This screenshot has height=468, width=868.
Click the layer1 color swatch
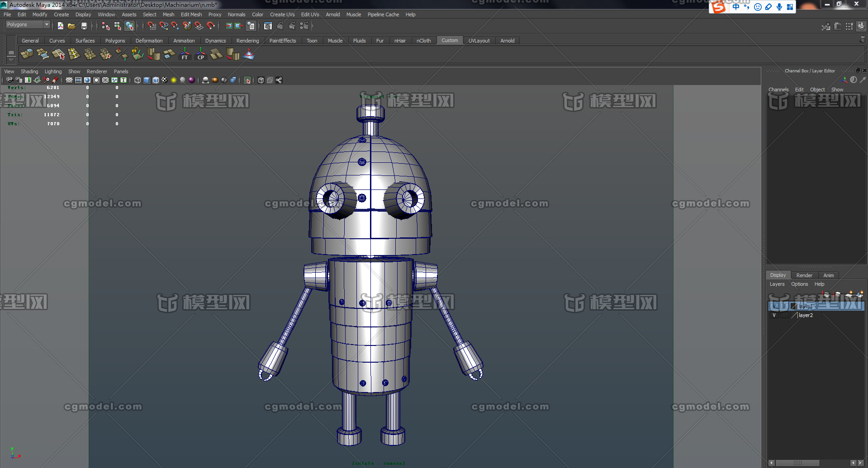click(x=794, y=306)
